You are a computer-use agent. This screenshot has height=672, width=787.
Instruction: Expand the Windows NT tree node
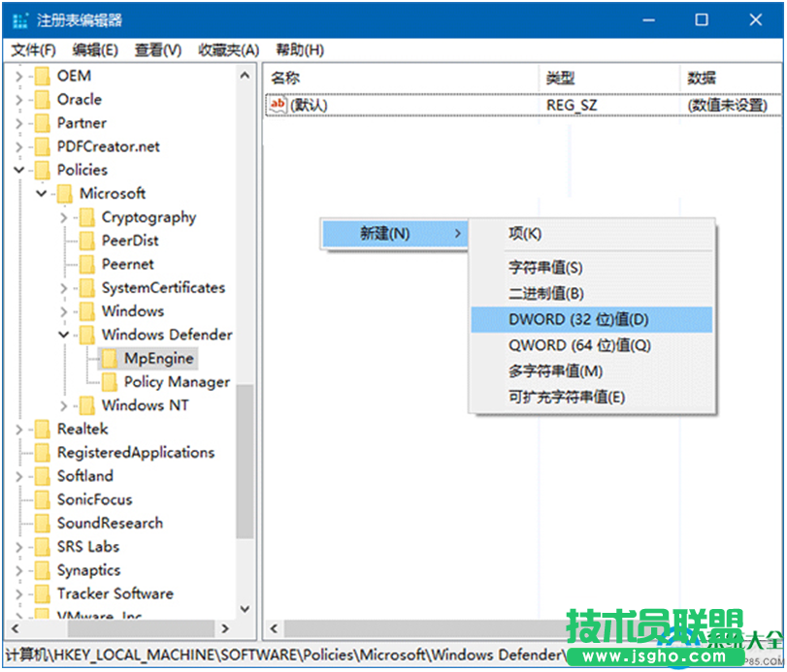(64, 406)
